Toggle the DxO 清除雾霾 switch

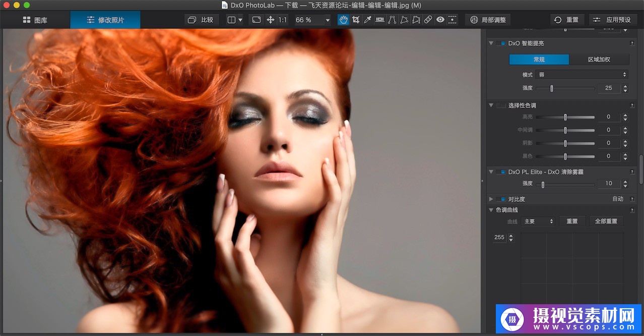[x=500, y=172]
